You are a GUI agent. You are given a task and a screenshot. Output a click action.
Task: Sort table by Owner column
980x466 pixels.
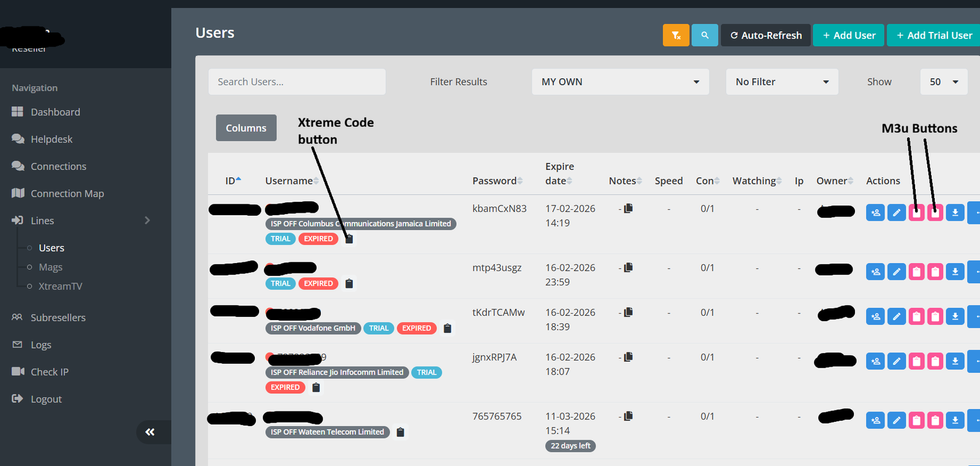tap(835, 181)
